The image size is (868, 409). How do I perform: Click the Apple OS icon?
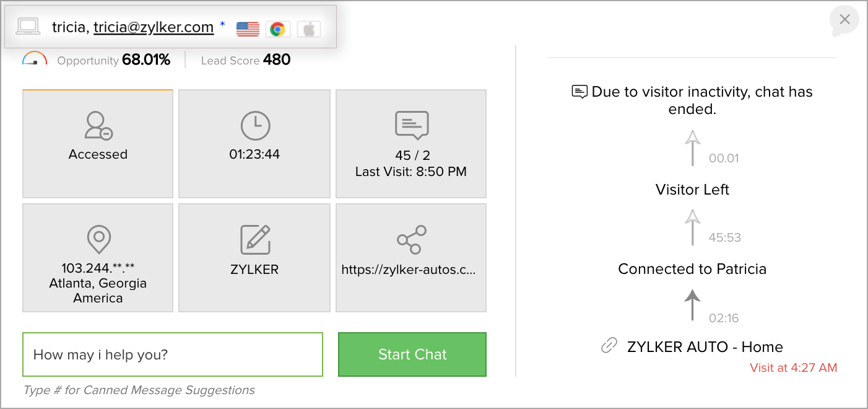tap(308, 29)
